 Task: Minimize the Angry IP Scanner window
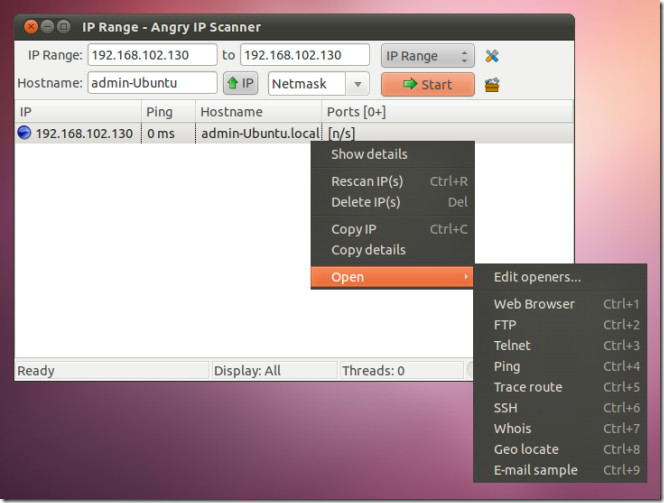pos(47,27)
